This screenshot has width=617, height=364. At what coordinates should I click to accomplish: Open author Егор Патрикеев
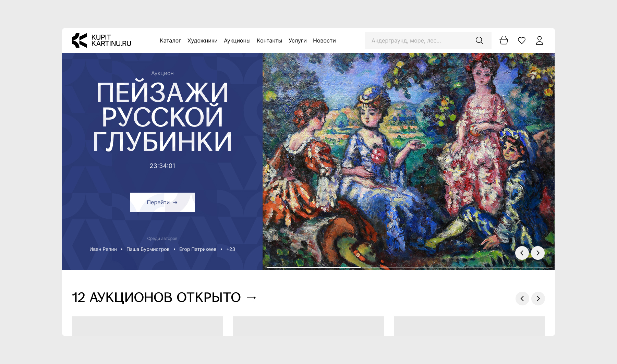coord(198,249)
